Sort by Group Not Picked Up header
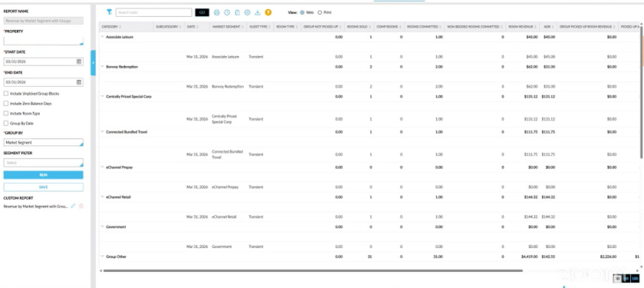The width and height of the screenshot is (644, 288). click(323, 27)
